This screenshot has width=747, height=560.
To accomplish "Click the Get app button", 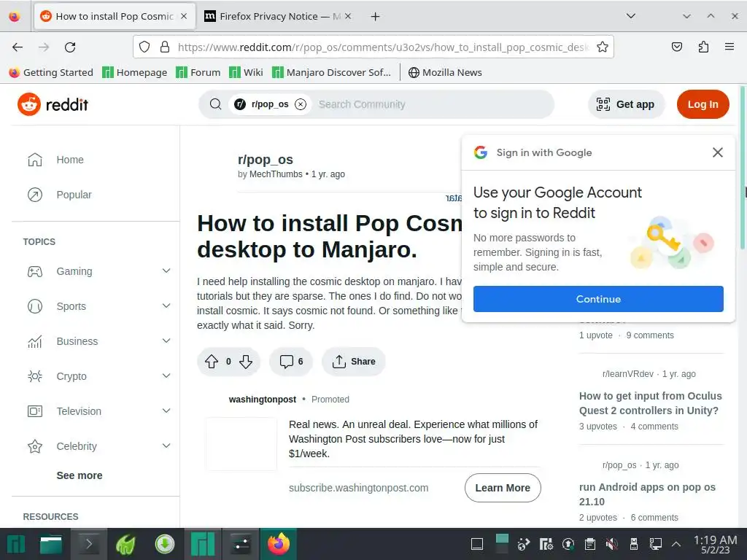I will 626,104.
